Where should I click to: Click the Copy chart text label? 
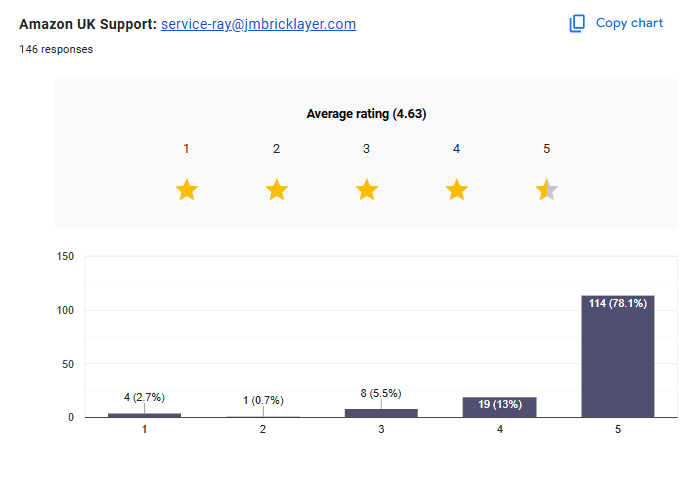(629, 23)
